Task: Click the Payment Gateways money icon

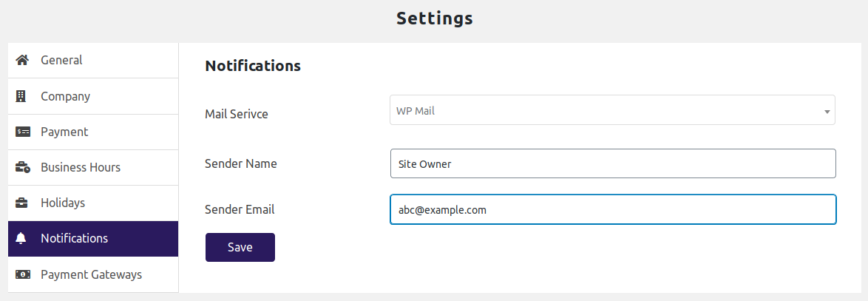Action: 22,274
